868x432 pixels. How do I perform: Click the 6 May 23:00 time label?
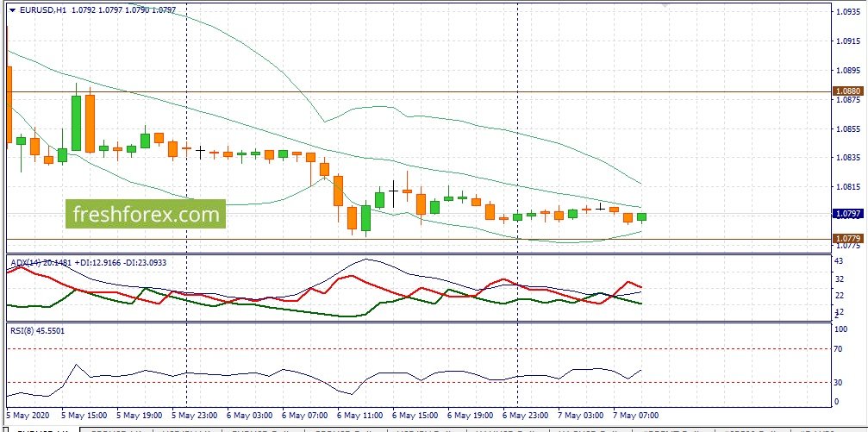[526, 415]
